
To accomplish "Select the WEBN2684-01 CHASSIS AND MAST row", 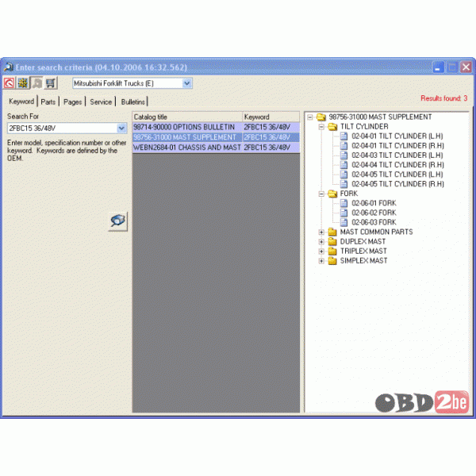I will coord(216,148).
